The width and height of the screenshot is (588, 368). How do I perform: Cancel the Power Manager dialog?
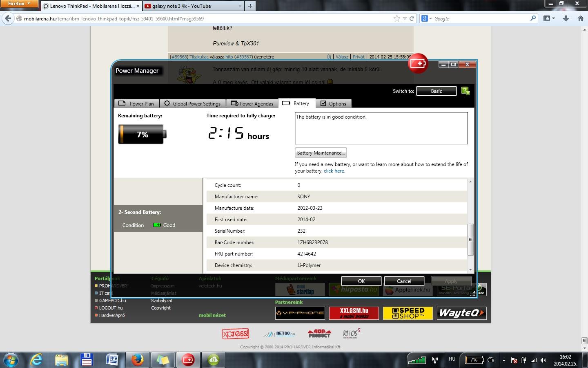point(404,281)
